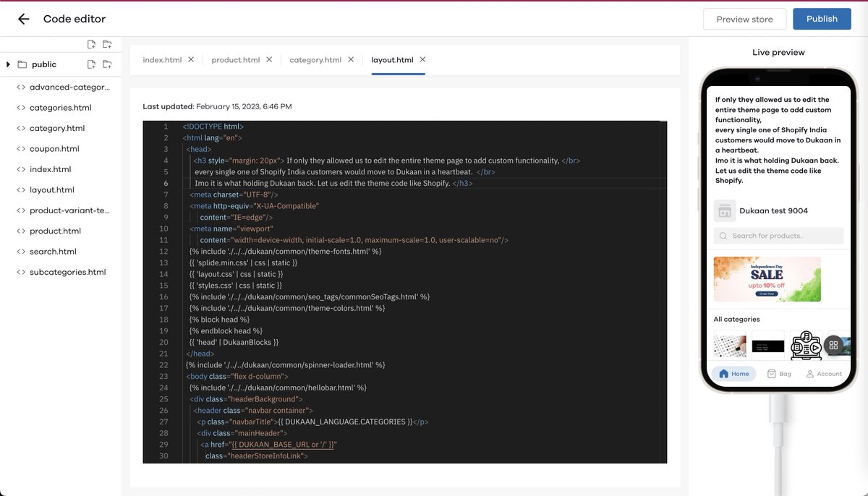868x496 pixels.
Task: Open layout.html in file tree
Action: [52, 190]
